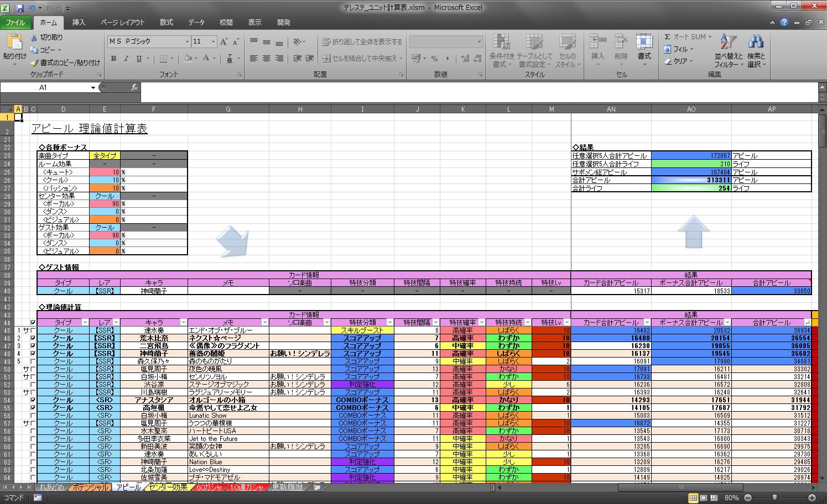This screenshot has height=504, width=827.
Task: Click the Increase Indent icon
Action: click(x=310, y=59)
